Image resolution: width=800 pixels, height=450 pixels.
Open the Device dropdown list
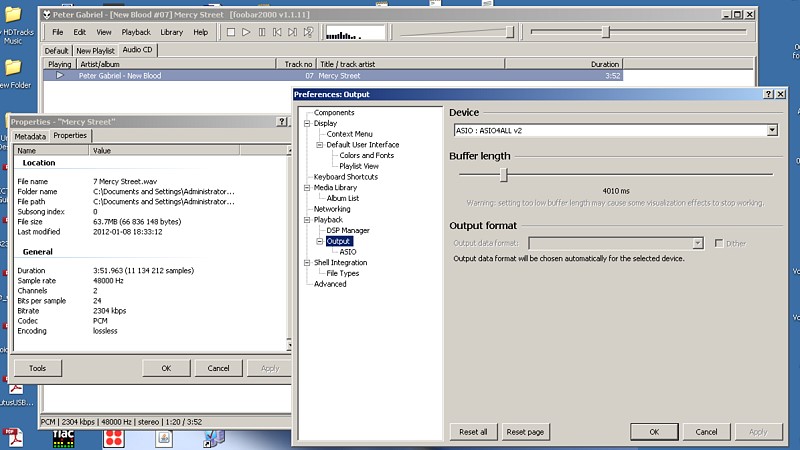(x=772, y=130)
